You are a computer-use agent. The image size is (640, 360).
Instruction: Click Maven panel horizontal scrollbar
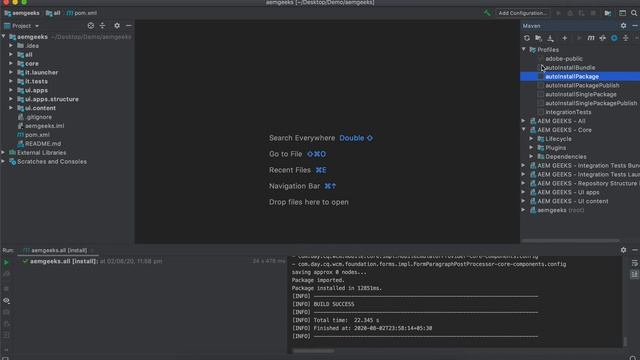[570, 240]
